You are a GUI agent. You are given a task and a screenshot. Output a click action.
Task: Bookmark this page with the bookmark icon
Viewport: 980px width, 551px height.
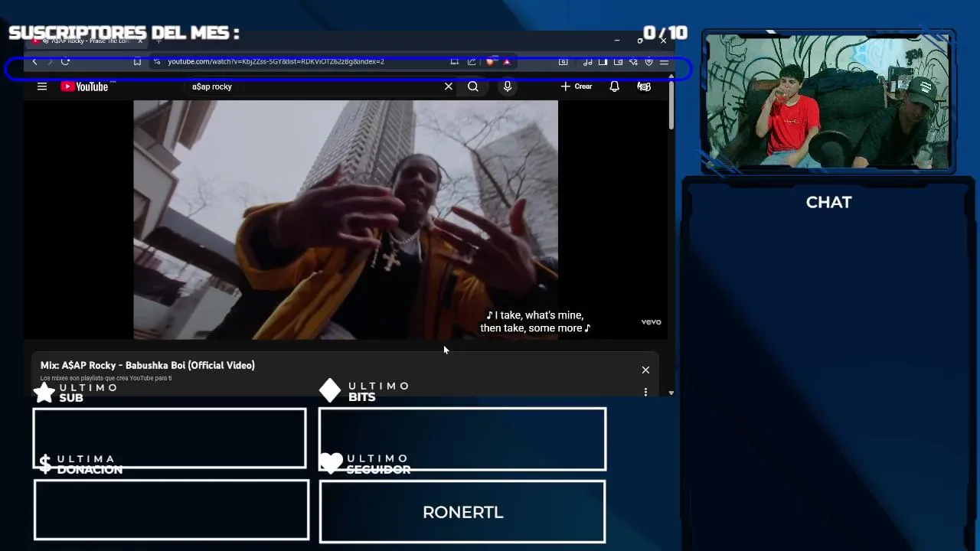[x=137, y=62]
